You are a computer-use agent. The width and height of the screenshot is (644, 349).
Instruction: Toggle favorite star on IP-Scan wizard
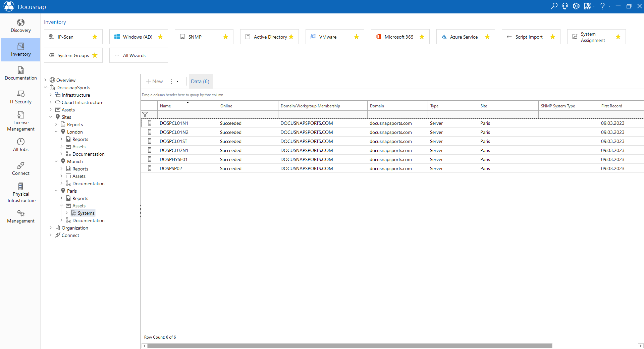pyautogui.click(x=95, y=37)
